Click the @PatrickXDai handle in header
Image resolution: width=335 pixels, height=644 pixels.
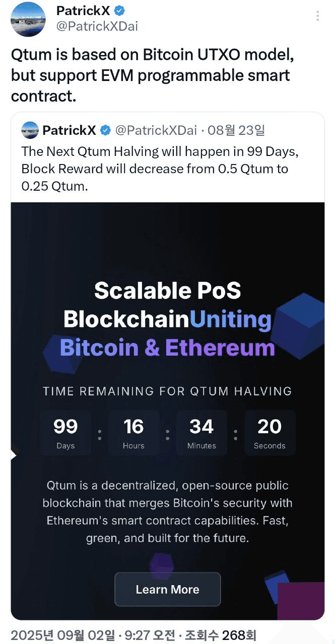[97, 26]
